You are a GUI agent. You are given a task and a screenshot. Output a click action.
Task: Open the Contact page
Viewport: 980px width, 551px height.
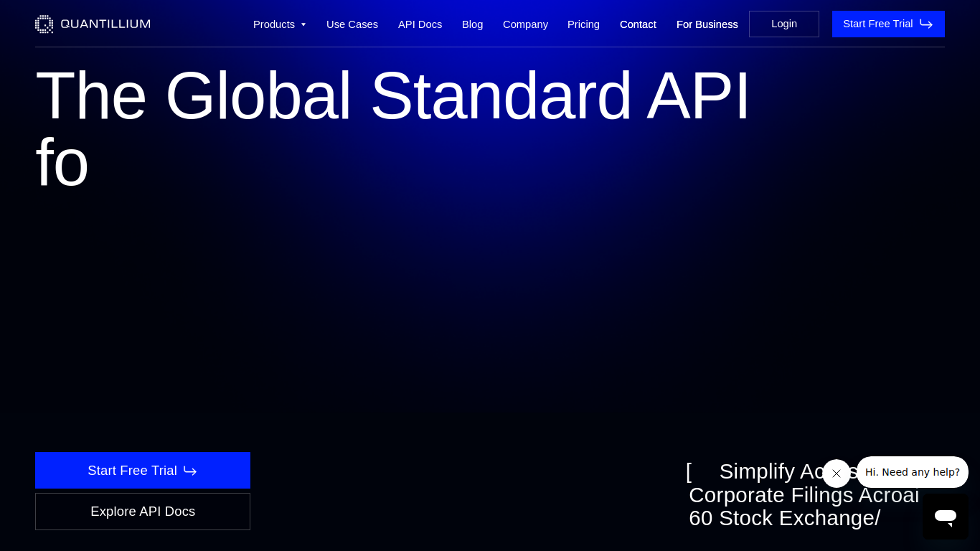point(638,24)
